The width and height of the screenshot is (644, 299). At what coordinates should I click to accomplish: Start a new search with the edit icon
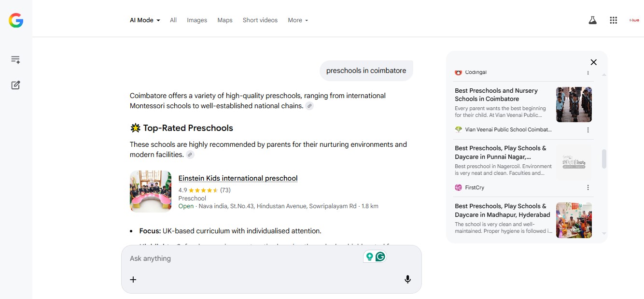tap(15, 85)
